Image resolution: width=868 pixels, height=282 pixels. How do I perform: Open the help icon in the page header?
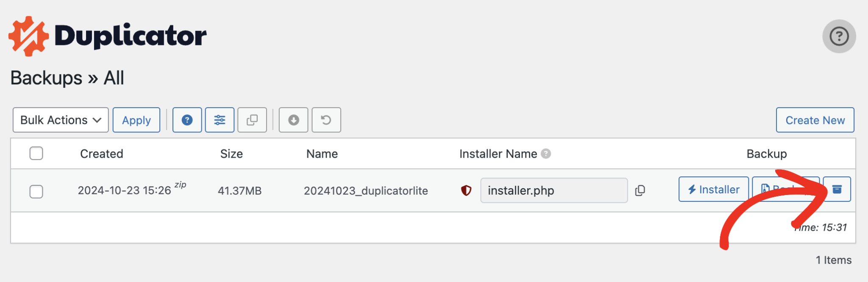tap(839, 36)
